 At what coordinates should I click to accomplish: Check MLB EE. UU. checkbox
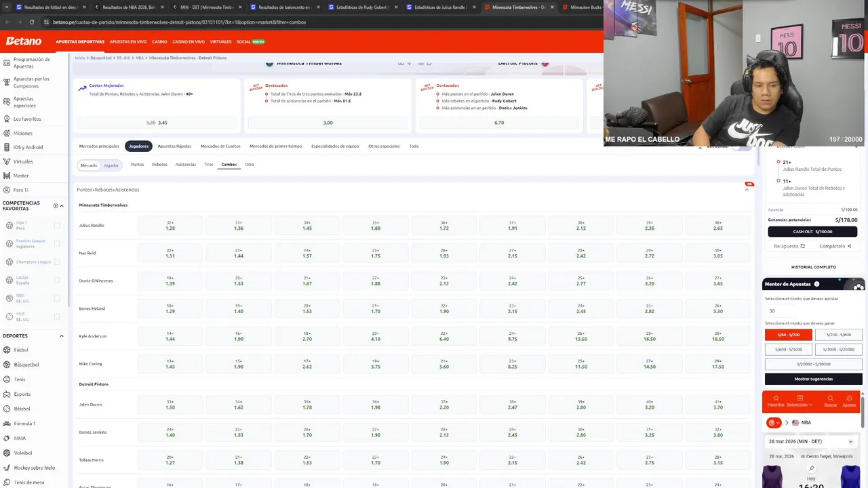pyautogui.click(x=57, y=317)
